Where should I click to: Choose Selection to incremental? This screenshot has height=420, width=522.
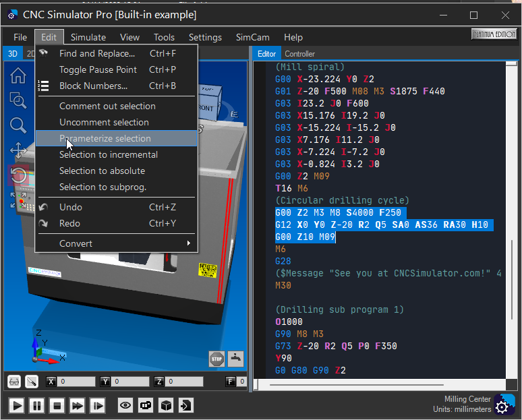[x=116, y=155]
